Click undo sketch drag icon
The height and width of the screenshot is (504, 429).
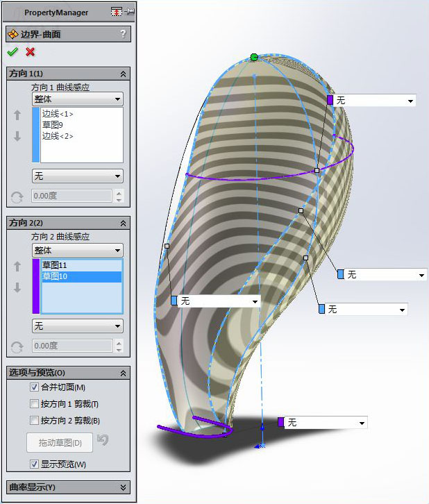[103, 439]
